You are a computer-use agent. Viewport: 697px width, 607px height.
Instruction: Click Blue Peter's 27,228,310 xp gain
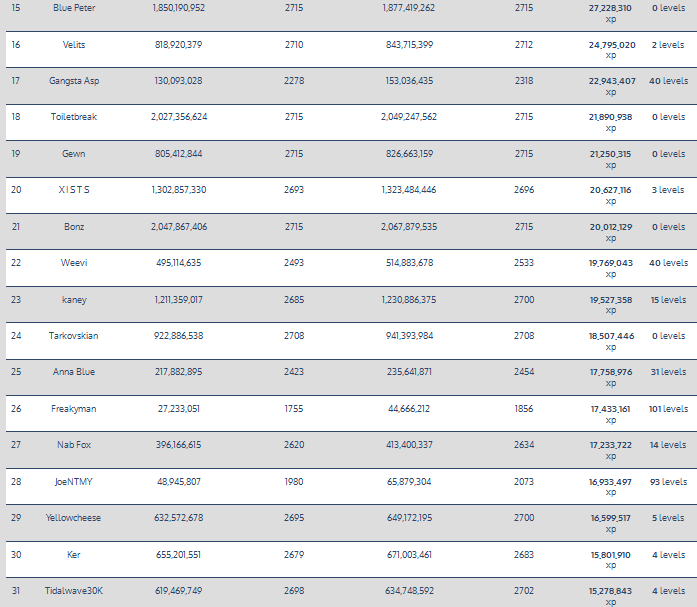(x=610, y=13)
